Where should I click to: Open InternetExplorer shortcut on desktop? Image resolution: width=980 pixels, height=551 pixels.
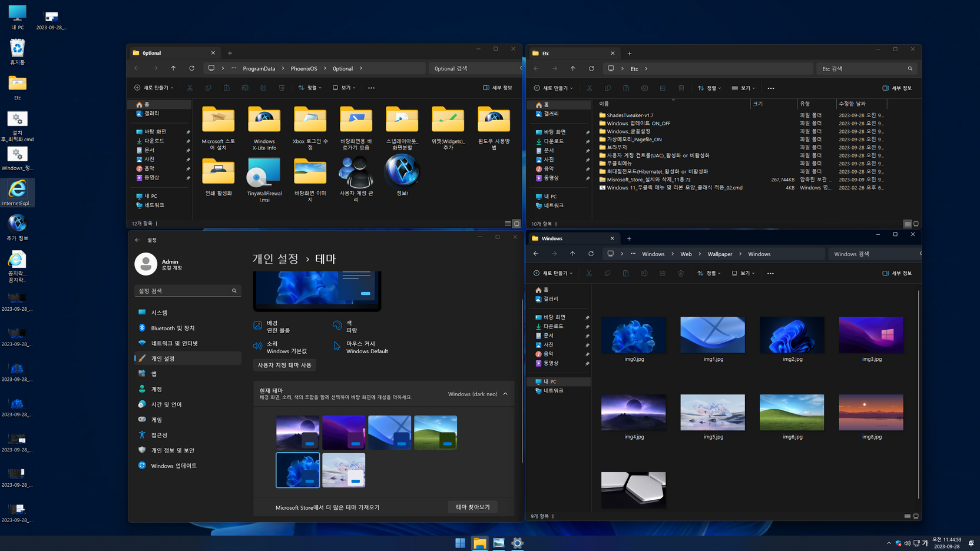coord(17,192)
